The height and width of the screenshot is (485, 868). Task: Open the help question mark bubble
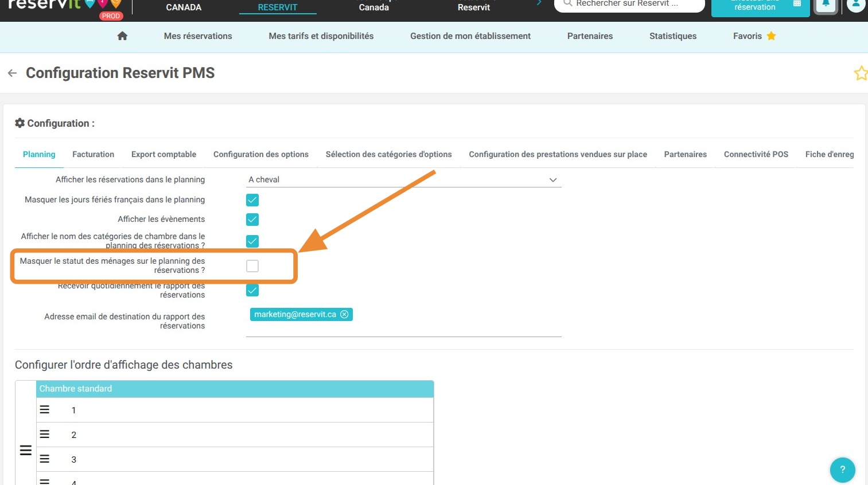[x=842, y=470]
